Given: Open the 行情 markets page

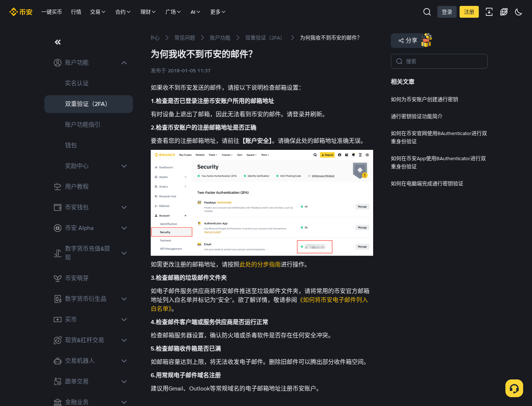Looking at the screenshot, I should pos(76,12).
